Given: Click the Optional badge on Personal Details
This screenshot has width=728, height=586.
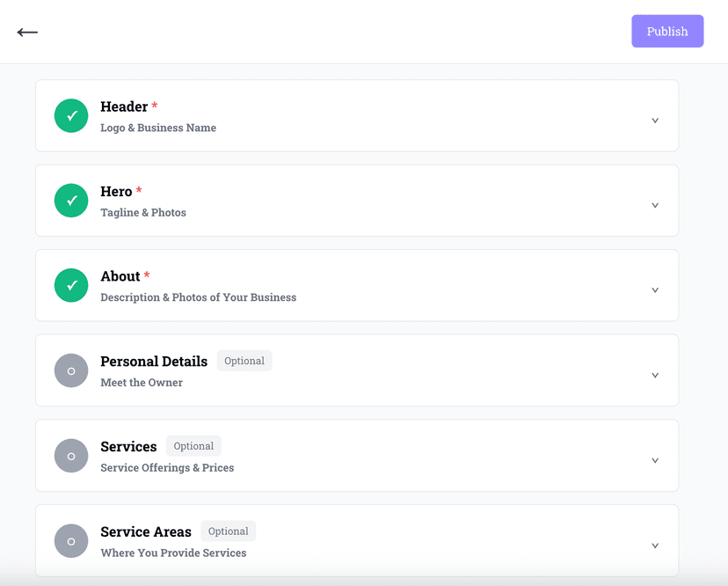Looking at the screenshot, I should coord(244,360).
